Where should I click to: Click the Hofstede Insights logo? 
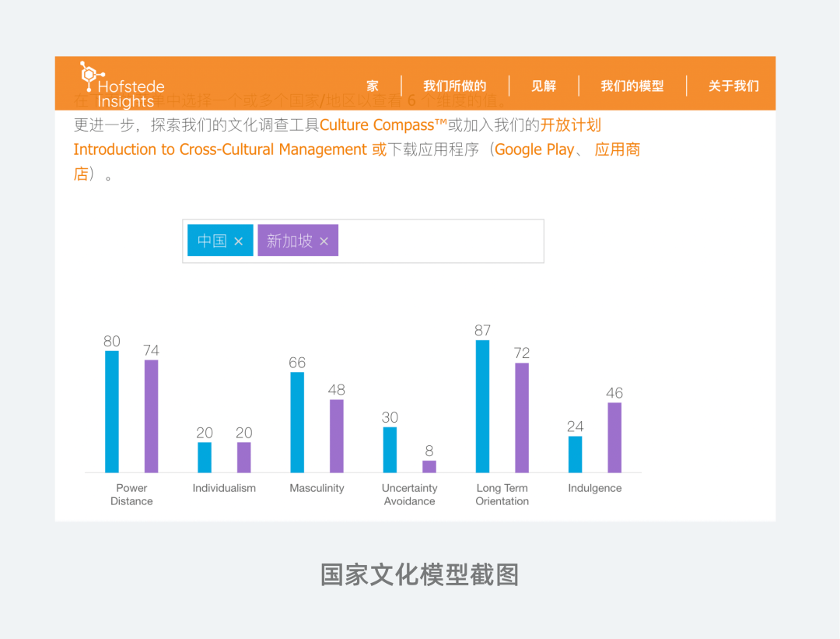tap(122, 85)
